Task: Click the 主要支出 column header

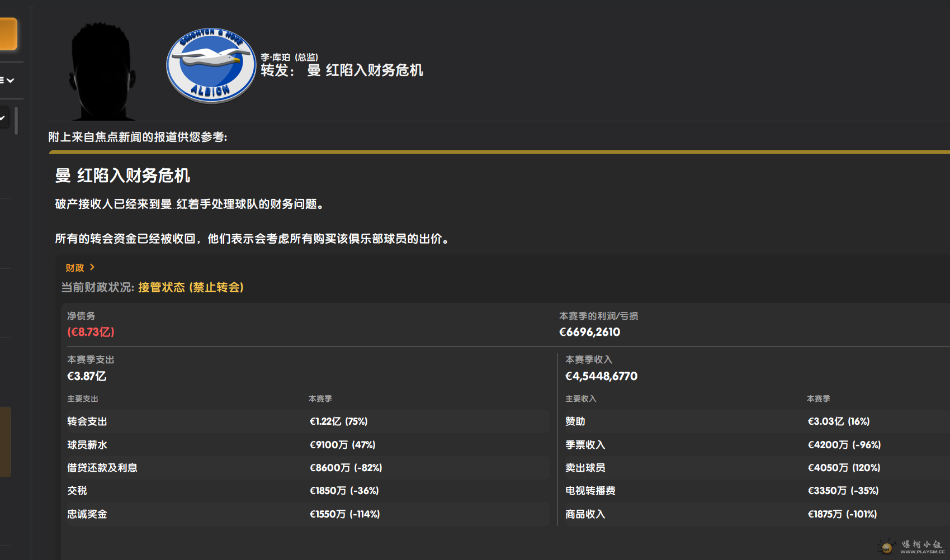Action: tap(83, 398)
